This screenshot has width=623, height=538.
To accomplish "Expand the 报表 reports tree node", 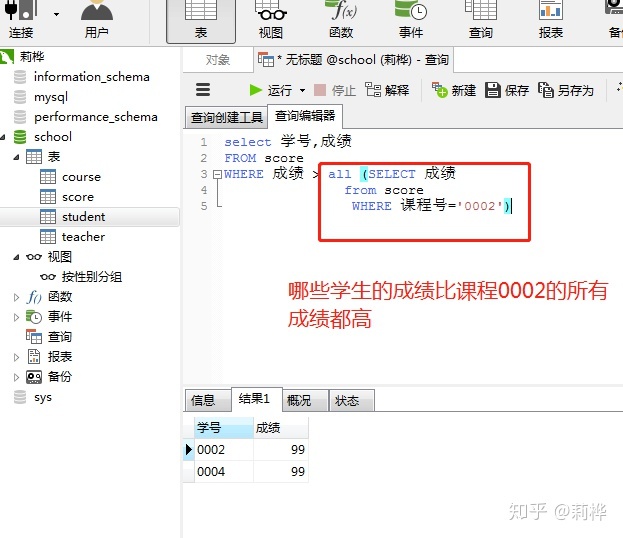I will tap(16, 357).
